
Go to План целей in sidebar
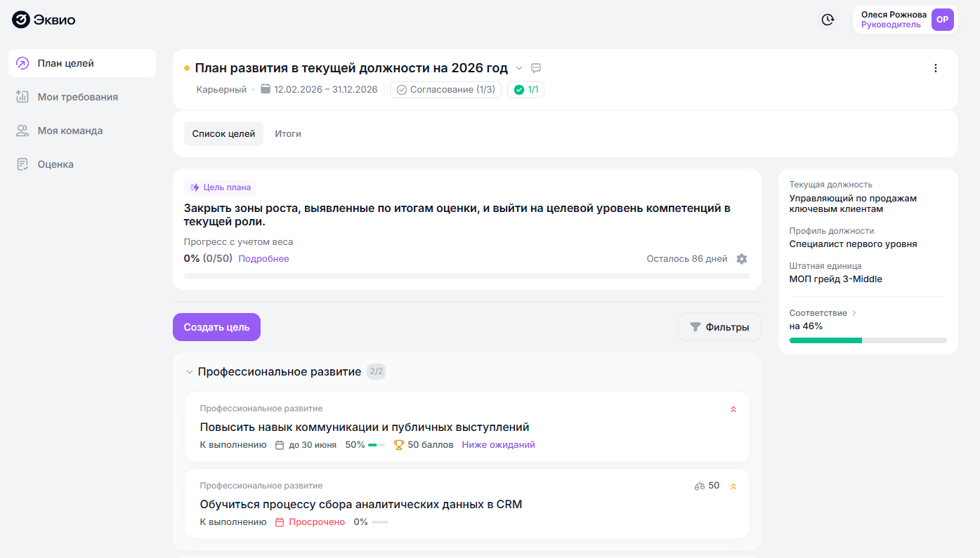click(82, 63)
